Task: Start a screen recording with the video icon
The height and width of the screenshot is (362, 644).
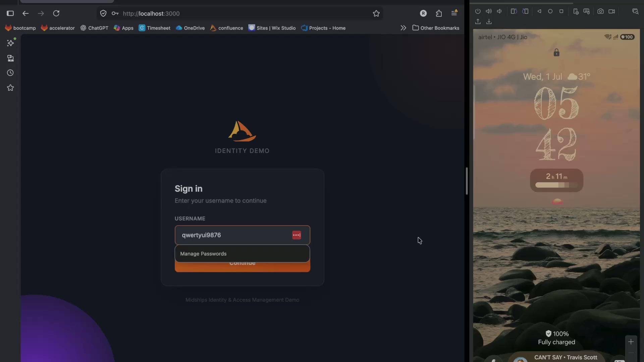Action: click(x=612, y=11)
